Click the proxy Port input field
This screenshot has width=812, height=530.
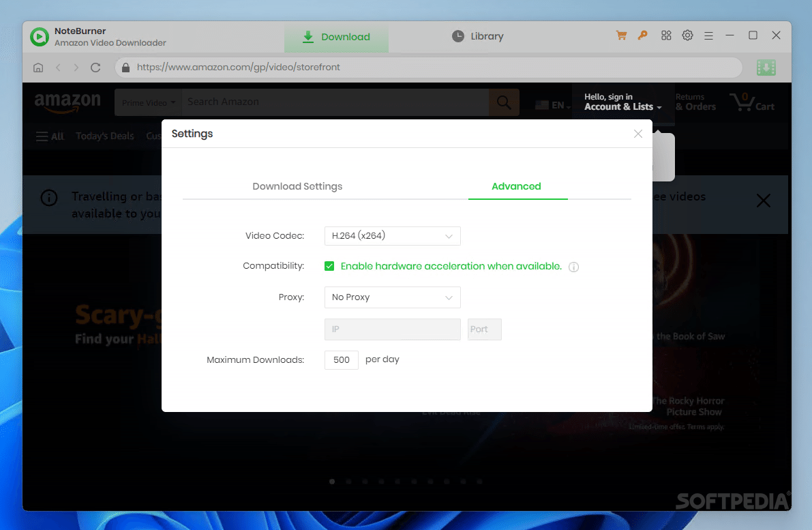pyautogui.click(x=485, y=329)
